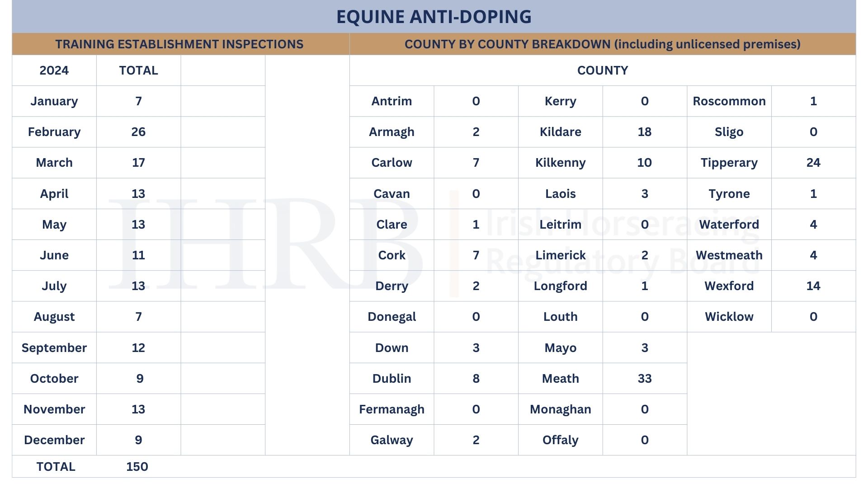Select the Tipperary county cell
Image resolution: width=868 pixels, height=488 pixels.
pos(729,163)
